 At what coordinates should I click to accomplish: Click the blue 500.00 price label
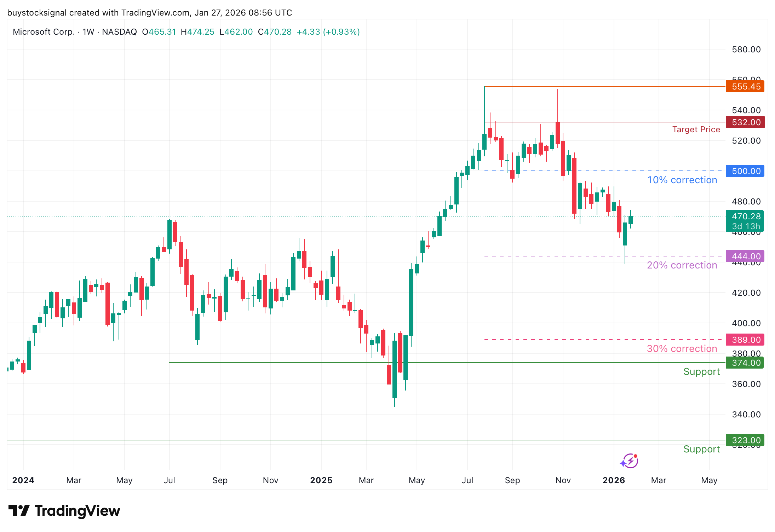[x=745, y=171]
